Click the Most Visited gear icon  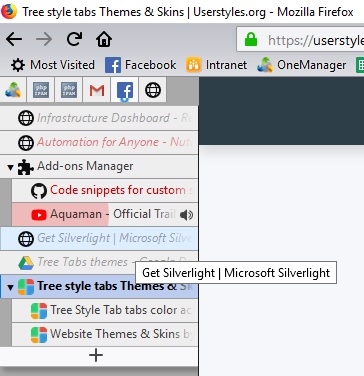coord(18,65)
